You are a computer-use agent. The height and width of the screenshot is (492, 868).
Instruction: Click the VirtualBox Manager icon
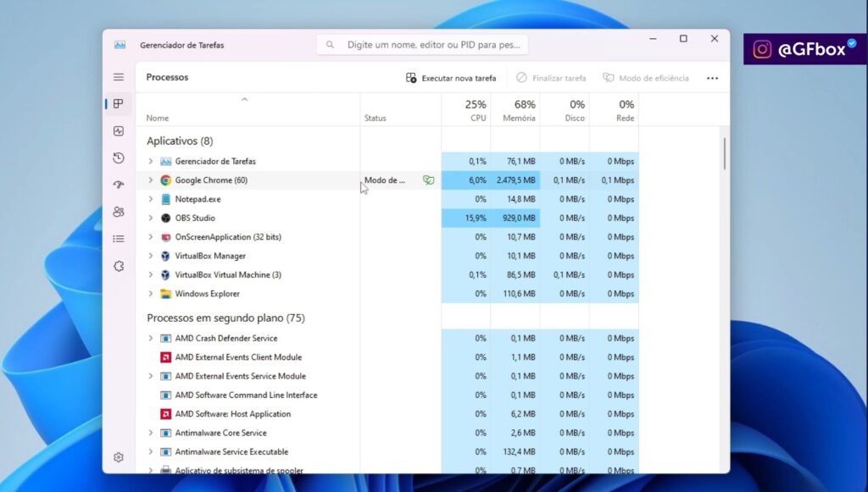165,256
